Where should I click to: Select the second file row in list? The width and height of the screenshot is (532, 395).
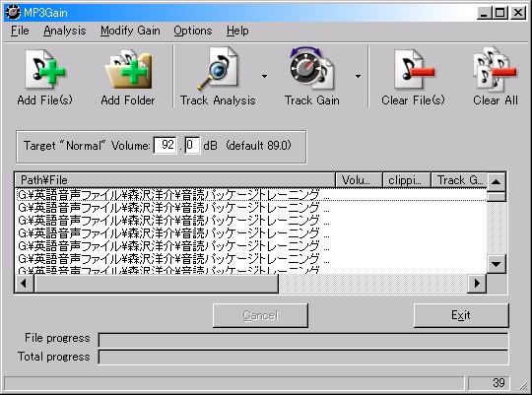click(x=251, y=208)
